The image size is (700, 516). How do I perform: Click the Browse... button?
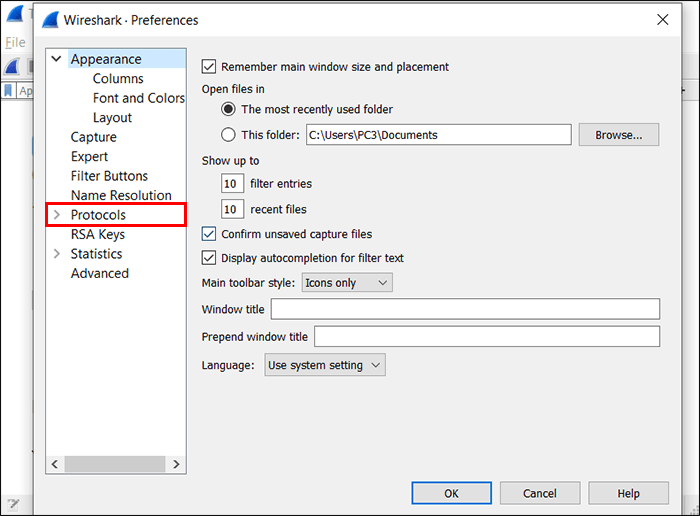click(619, 135)
